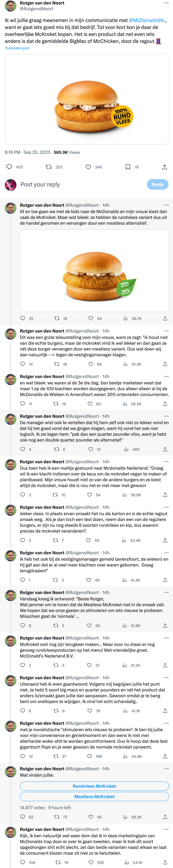Bookmark the main post with 19 bookmarks

tap(128, 167)
